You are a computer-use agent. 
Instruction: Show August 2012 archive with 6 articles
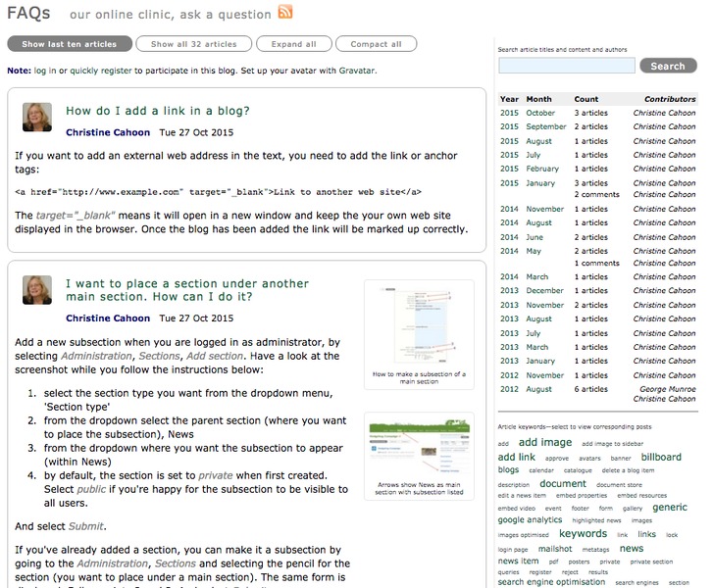tap(539, 389)
